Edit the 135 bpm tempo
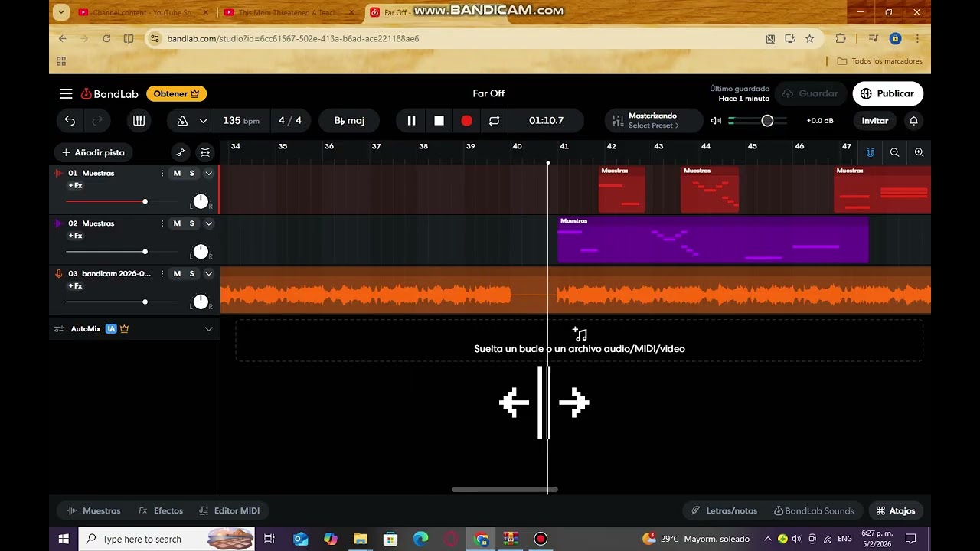The height and width of the screenshot is (551, 980). pyautogui.click(x=240, y=120)
